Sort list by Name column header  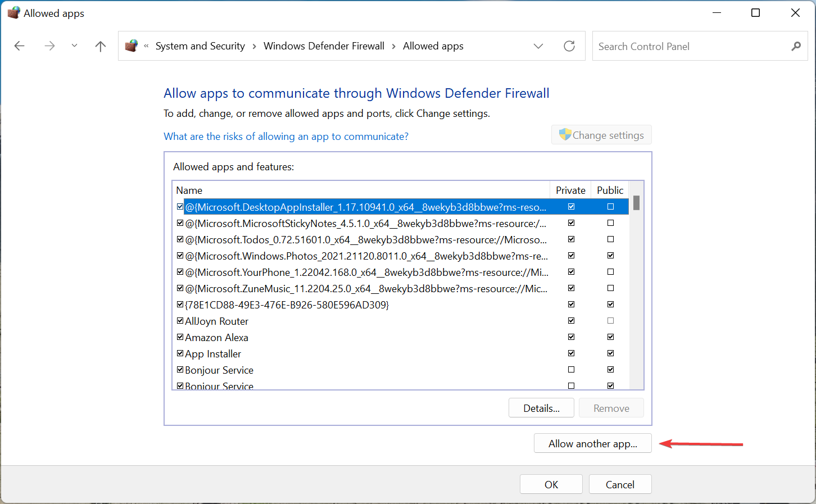pos(361,190)
